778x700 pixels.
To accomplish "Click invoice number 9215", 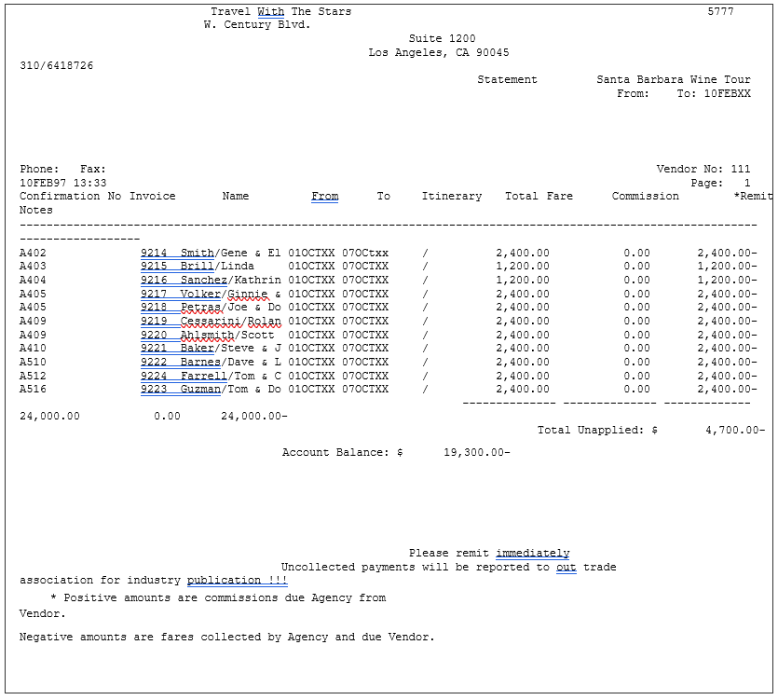I will pos(154,266).
